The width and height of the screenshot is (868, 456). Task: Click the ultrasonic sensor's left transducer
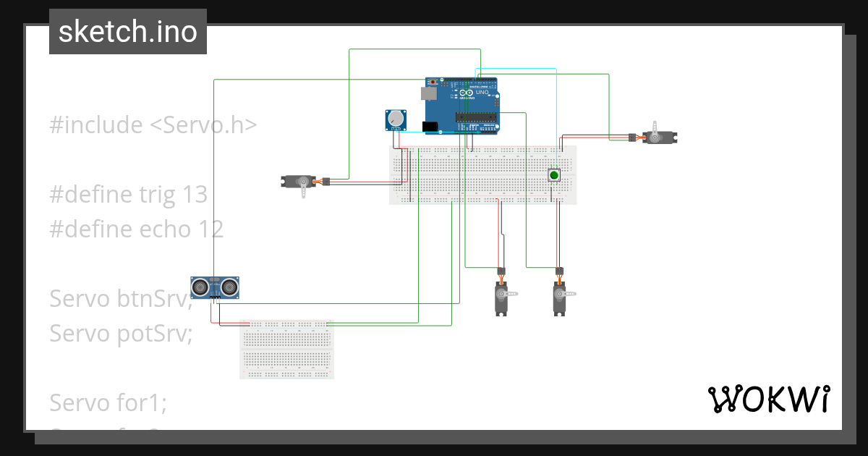(200, 287)
